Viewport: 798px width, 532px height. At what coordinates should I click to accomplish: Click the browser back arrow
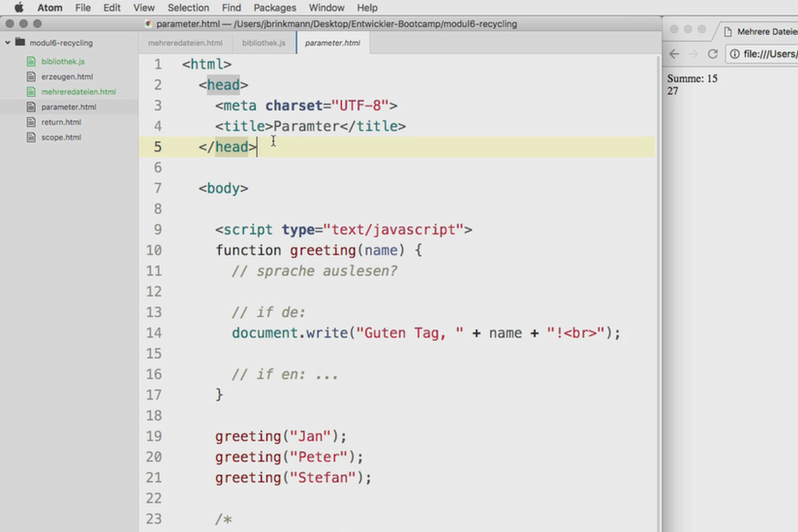(674, 54)
